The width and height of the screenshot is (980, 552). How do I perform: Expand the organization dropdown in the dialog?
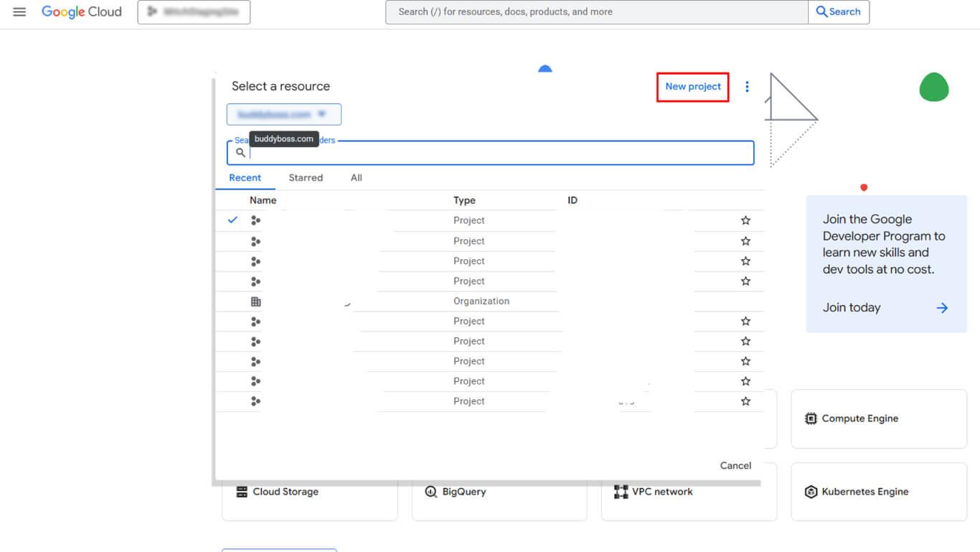point(284,114)
